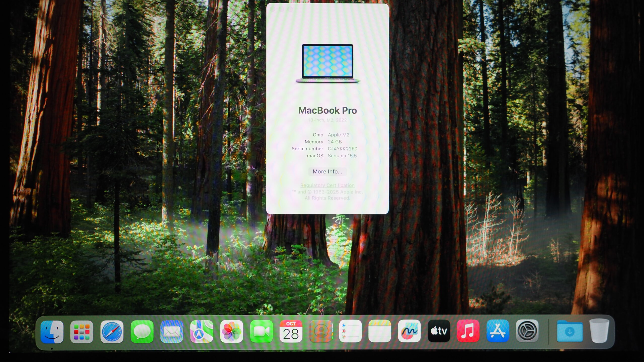The height and width of the screenshot is (362, 644).
Task: Open Finder from the Dock
Action: coord(52,332)
